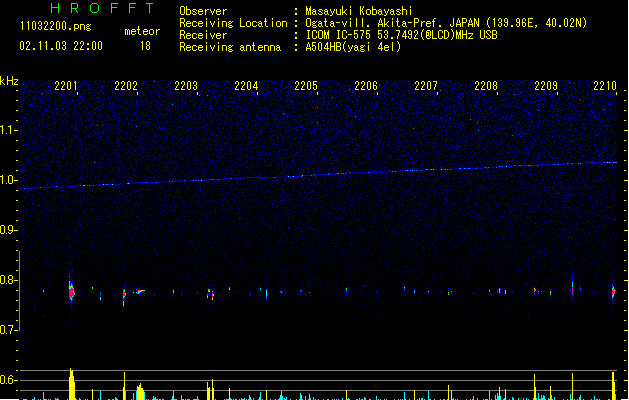Click time marker 2207
Image resolution: width=629 pixels, height=400 pixels.
tap(426, 86)
